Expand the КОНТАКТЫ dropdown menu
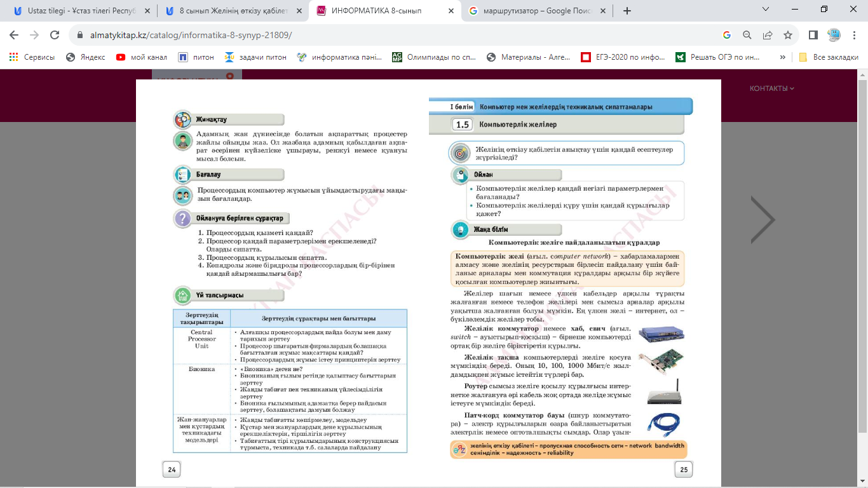This screenshot has height=488, width=868. point(771,88)
